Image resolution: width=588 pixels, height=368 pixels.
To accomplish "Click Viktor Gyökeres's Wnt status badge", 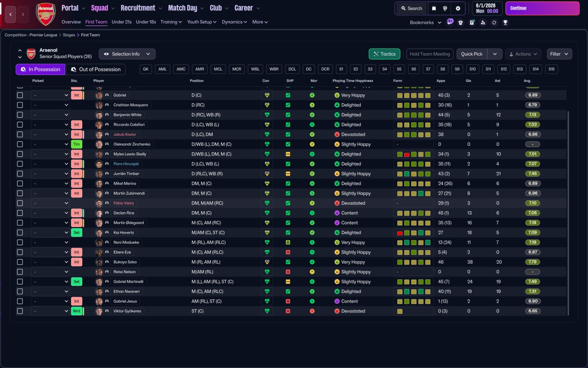I will click(x=77, y=311).
